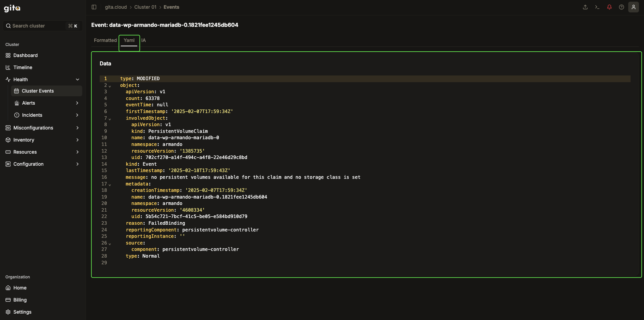The height and width of the screenshot is (320, 644).
Task: Expand the Inventory chevron
Action: 78,140
